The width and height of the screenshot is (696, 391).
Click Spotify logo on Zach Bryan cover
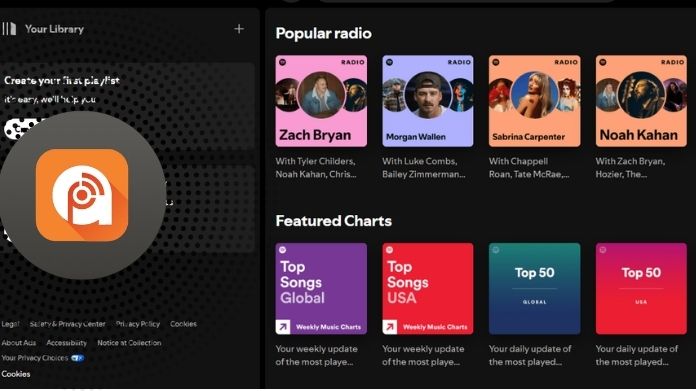(x=283, y=62)
